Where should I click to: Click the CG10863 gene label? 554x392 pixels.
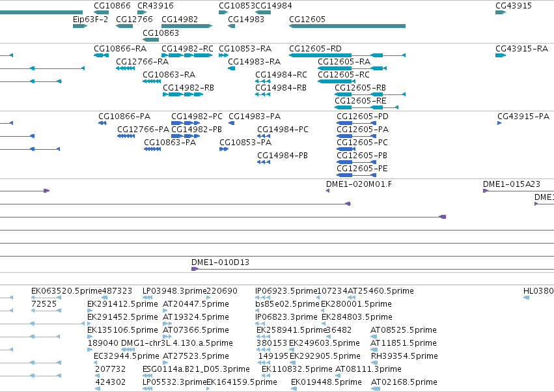click(161, 33)
